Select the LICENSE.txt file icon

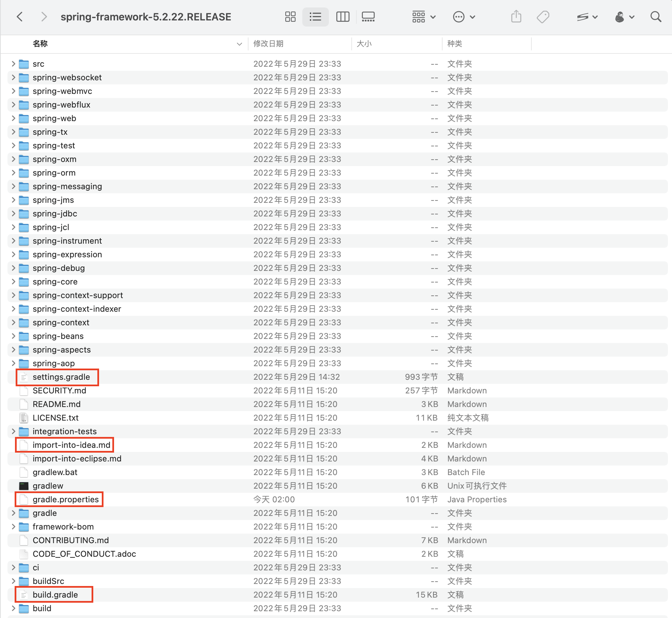tap(23, 418)
